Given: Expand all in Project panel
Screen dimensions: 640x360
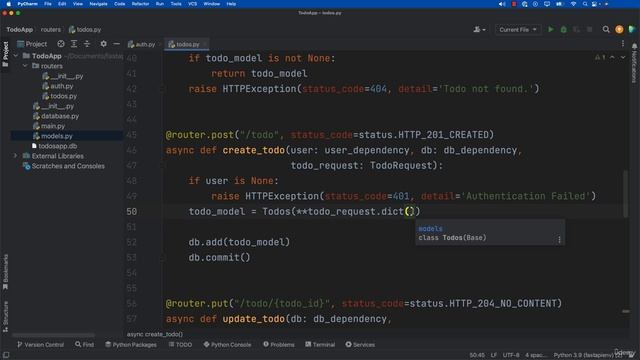Looking at the screenshot, I should click(x=74, y=44).
